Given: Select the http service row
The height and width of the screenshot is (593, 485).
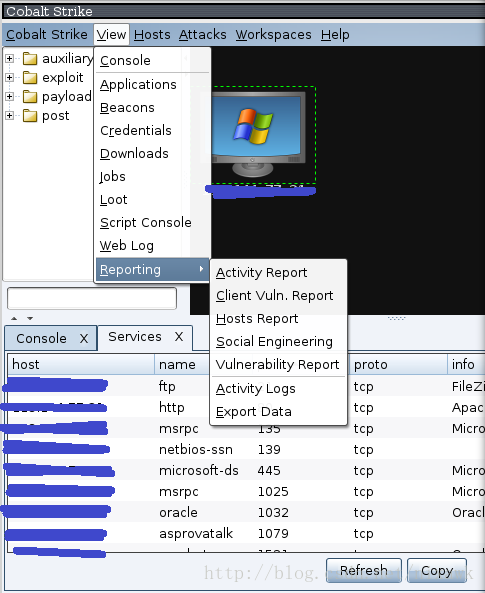Looking at the screenshot, I should point(246,408).
